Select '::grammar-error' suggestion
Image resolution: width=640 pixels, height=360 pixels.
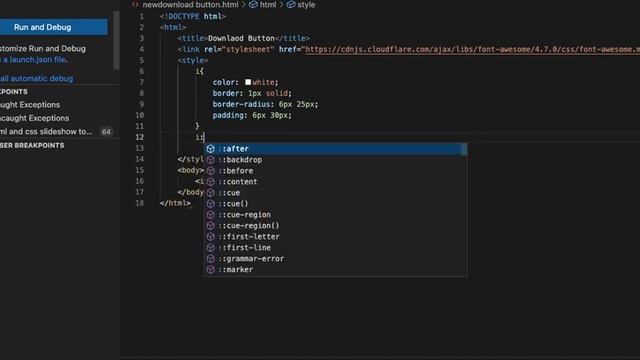[336, 259]
